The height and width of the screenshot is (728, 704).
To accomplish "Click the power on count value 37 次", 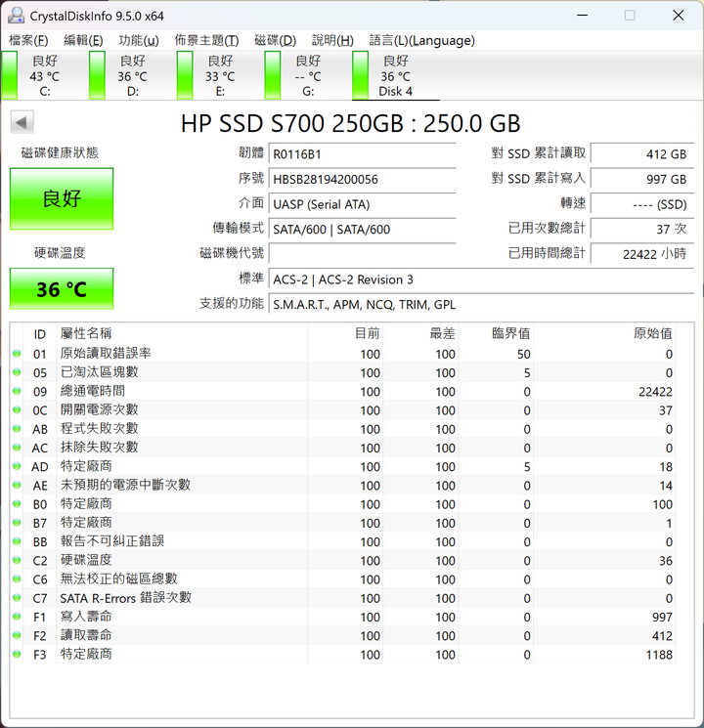I will coord(642,230).
